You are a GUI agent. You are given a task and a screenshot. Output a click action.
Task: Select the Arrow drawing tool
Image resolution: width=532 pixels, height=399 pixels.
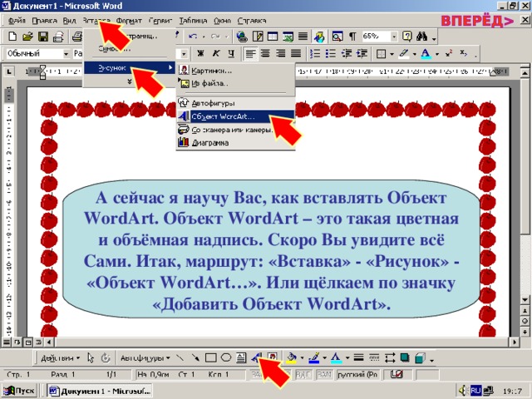(195, 357)
